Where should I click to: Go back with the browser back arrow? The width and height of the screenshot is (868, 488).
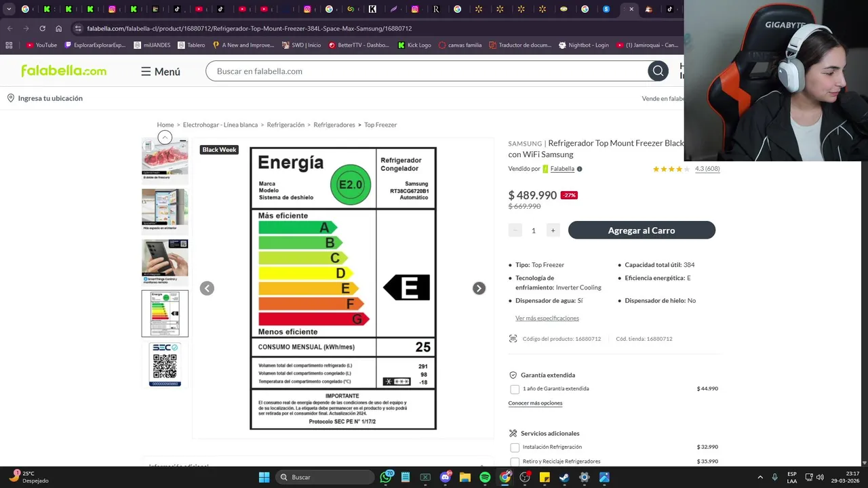pos(9,28)
